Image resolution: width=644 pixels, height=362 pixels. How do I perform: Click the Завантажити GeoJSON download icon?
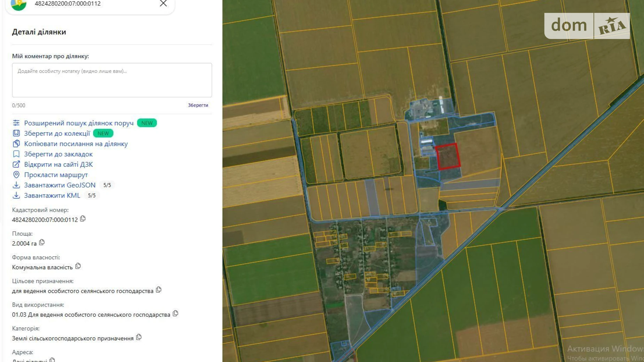tap(16, 185)
